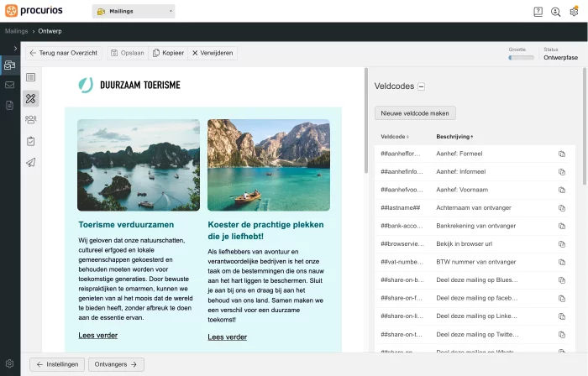588x376 pixels.
Task: Sort by the Beschrijving column
Action: click(x=454, y=136)
